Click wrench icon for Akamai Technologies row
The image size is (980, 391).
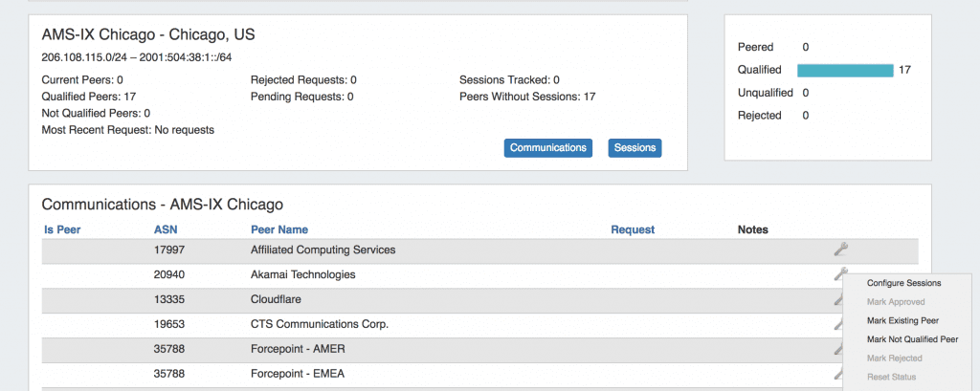(x=840, y=273)
